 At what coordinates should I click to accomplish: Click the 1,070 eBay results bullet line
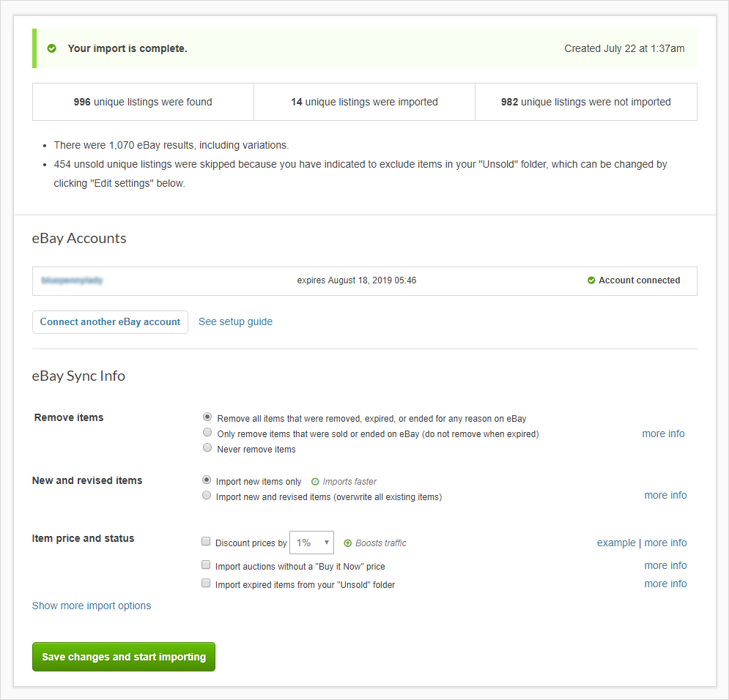(171, 145)
